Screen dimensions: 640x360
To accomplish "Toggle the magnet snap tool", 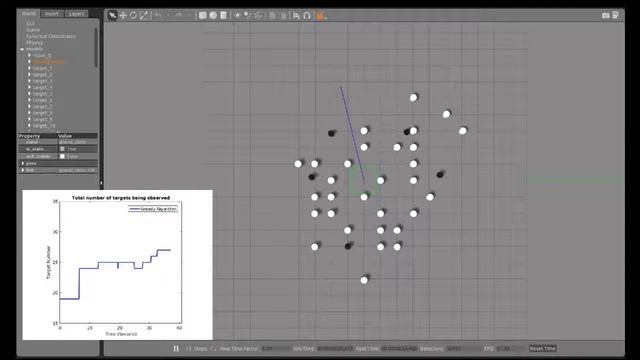I will tap(307, 16).
